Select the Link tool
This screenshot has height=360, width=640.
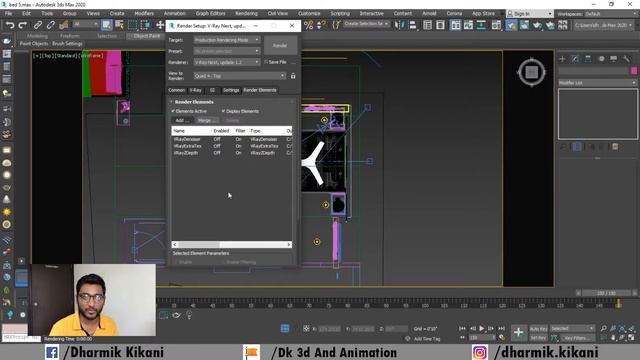coord(38,25)
